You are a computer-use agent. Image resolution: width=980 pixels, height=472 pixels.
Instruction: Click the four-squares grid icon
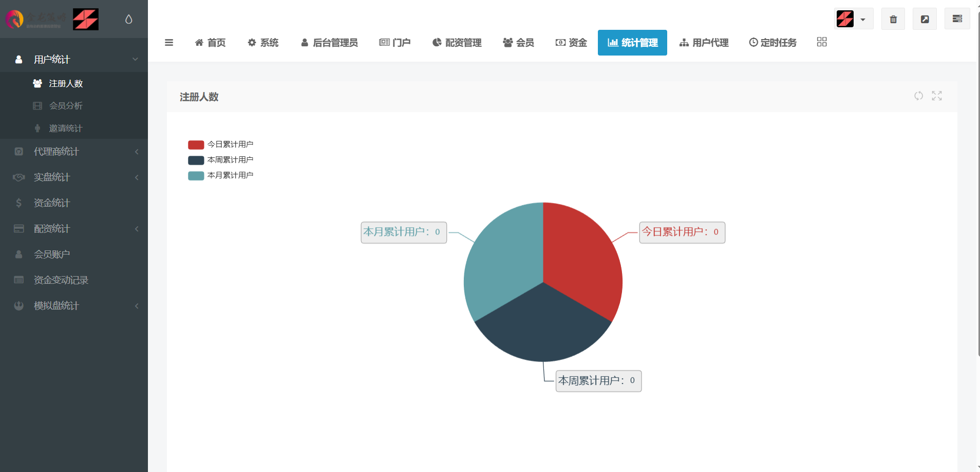pos(821,42)
